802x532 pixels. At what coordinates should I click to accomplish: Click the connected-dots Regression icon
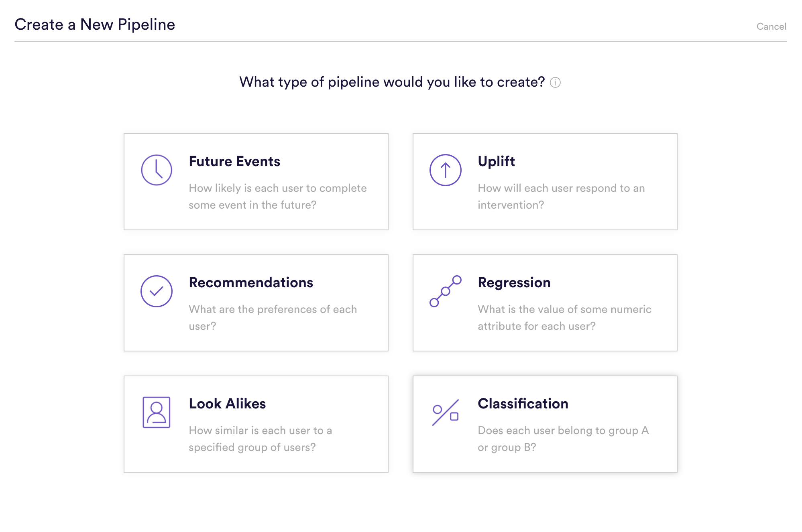click(445, 291)
